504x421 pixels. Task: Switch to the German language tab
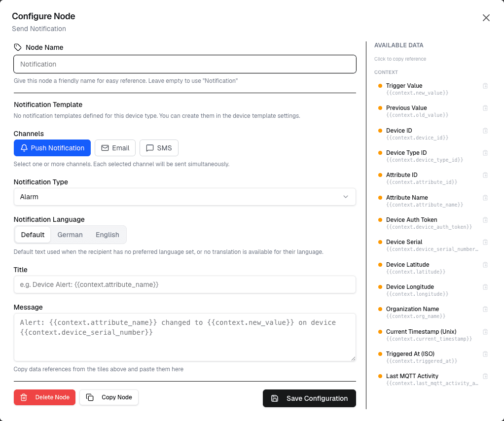70,235
